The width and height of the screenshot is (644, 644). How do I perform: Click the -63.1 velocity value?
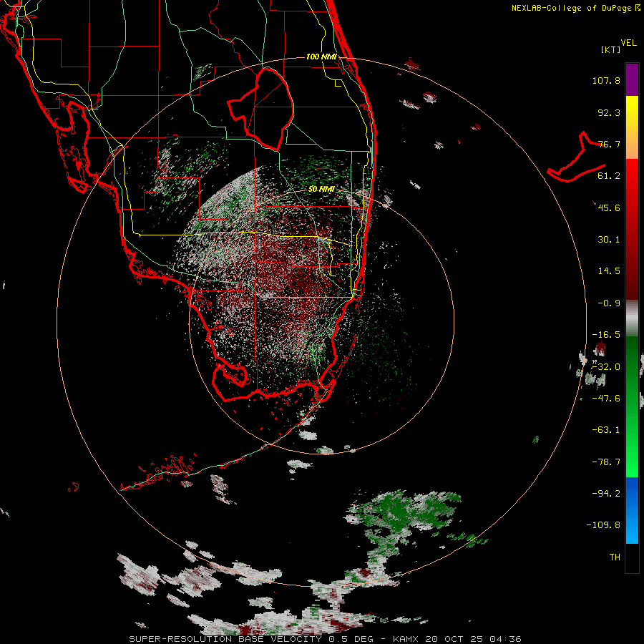(x=606, y=430)
